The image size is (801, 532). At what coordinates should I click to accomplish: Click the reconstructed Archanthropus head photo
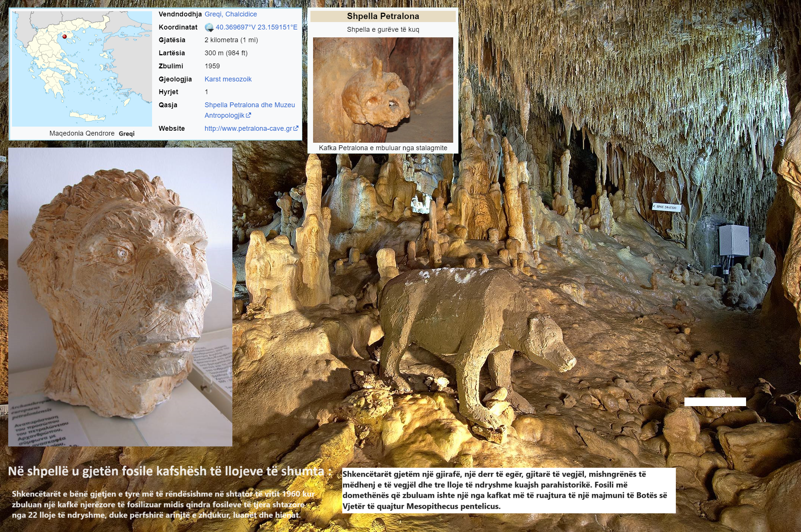pos(120,297)
